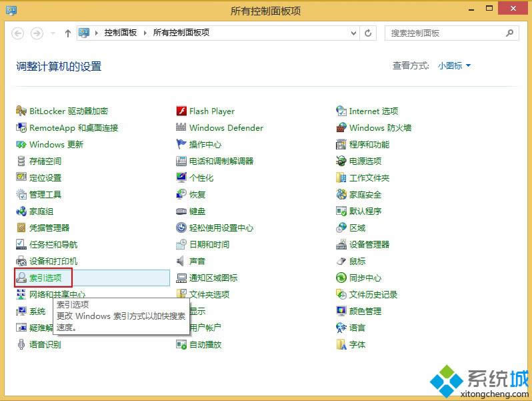Open the 用户帐户 link
The image size is (532, 401).
pos(205,328)
